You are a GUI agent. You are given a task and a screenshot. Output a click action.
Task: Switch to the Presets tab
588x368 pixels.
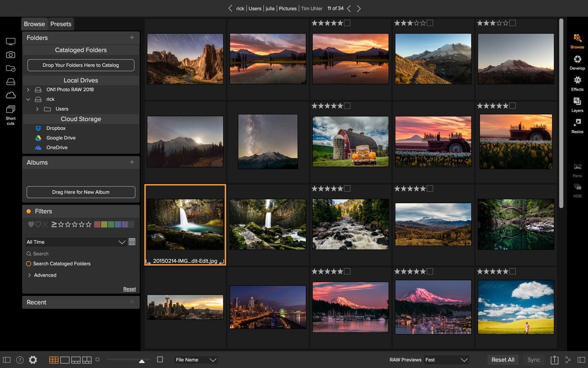tap(61, 24)
